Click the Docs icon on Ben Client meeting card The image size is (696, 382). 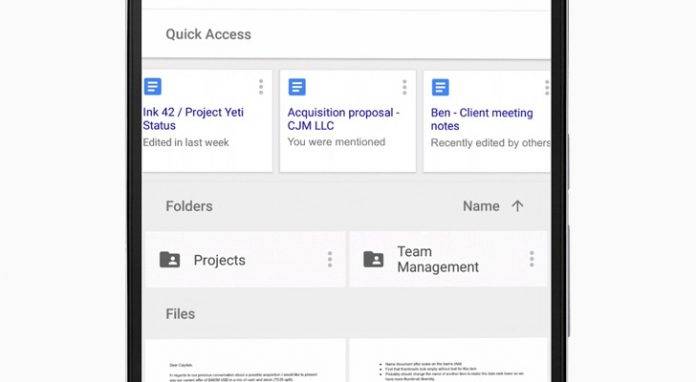click(x=440, y=87)
